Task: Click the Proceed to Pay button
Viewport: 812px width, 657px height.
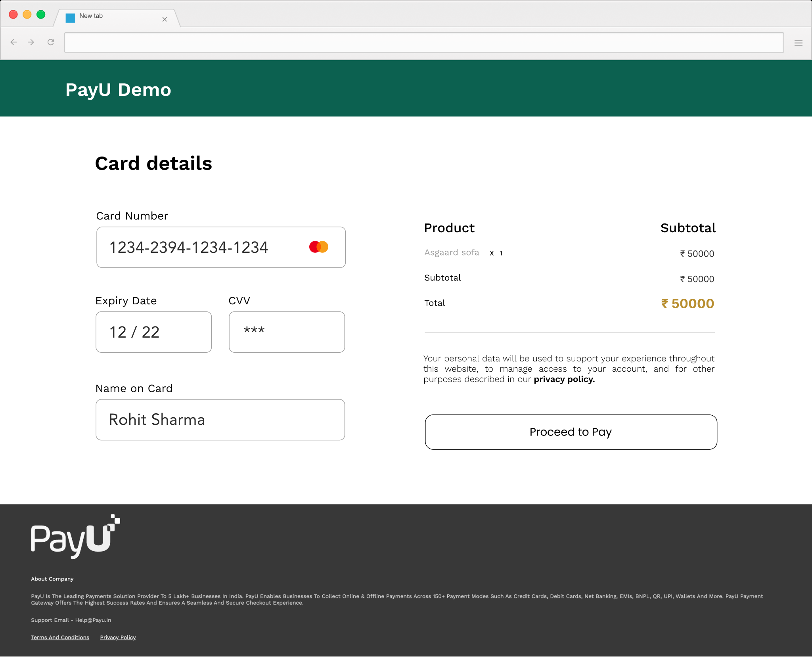Action: click(571, 432)
